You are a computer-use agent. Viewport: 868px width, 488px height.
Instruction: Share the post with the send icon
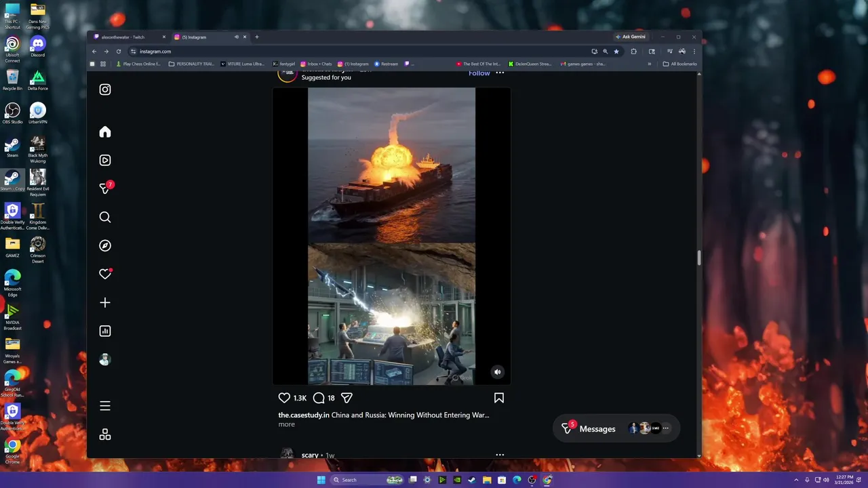347,398
